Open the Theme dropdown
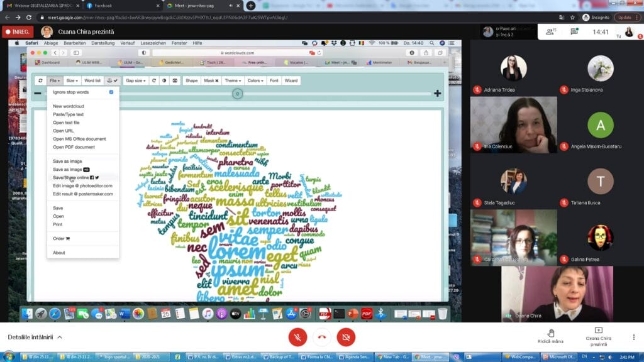644x362 pixels. click(x=232, y=80)
